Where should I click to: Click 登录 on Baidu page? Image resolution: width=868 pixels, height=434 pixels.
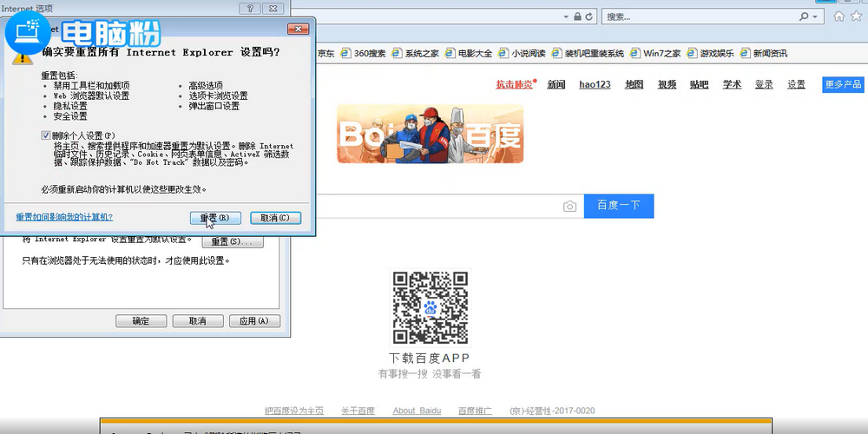[x=764, y=85]
